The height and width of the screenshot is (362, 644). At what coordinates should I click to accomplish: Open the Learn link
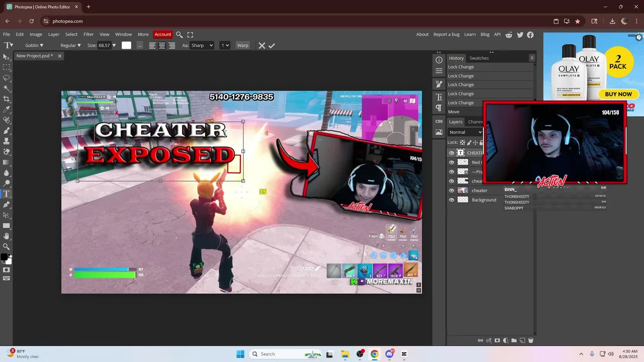470,35
